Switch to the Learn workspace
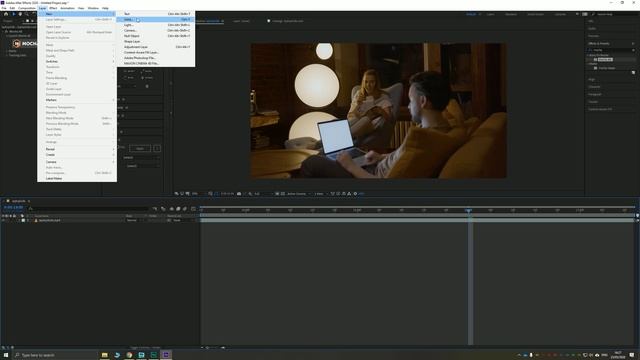Image resolution: width=640 pixels, height=360 pixels. (x=490, y=14)
